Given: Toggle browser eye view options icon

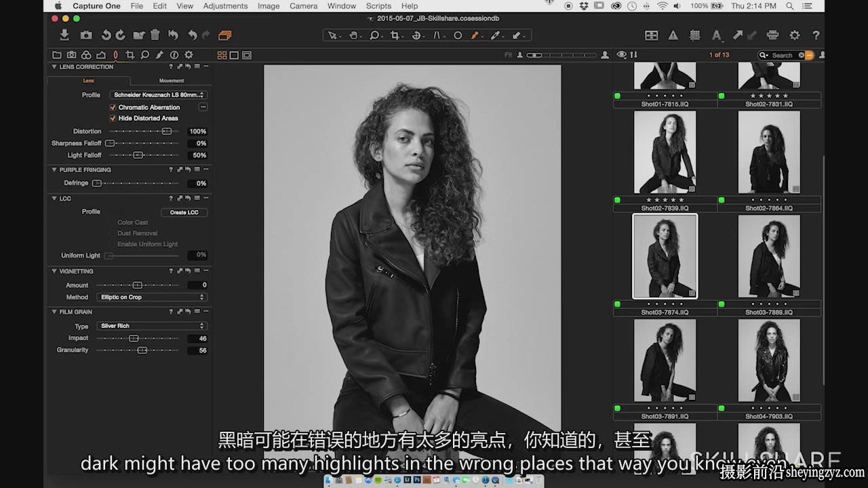Looking at the screenshot, I should [621, 55].
